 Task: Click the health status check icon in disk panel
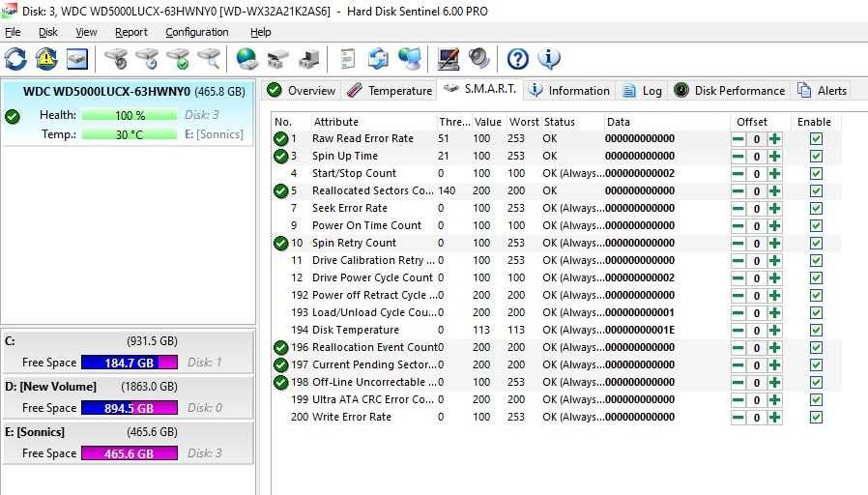pyautogui.click(x=13, y=117)
